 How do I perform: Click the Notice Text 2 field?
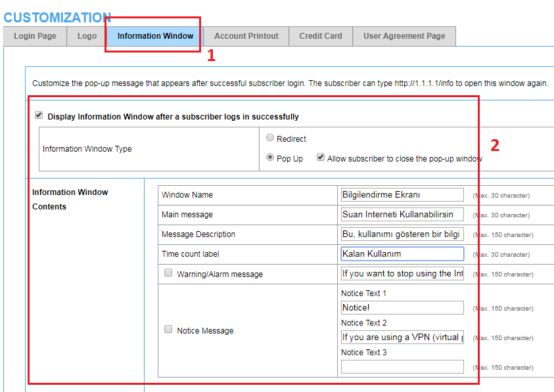(x=402, y=338)
